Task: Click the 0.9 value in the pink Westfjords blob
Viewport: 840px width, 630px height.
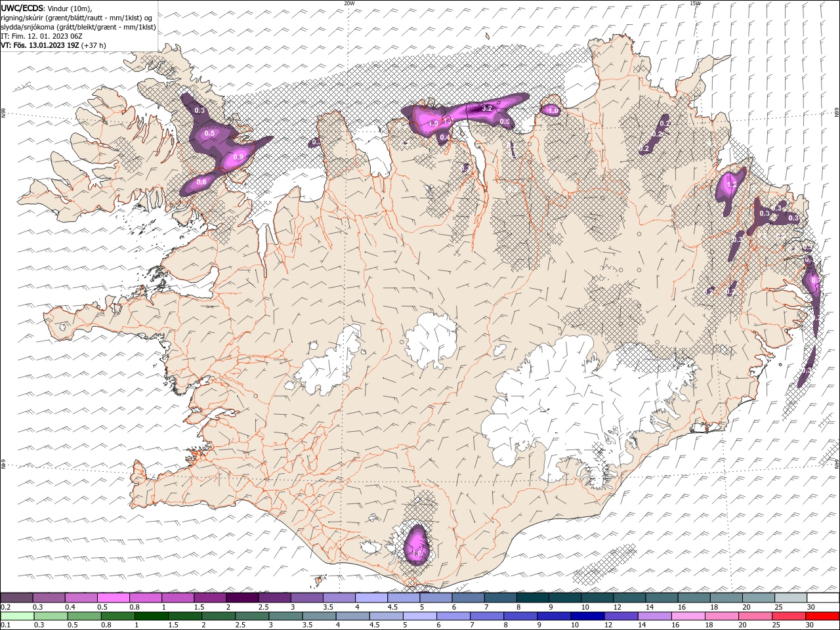Action: [238, 157]
